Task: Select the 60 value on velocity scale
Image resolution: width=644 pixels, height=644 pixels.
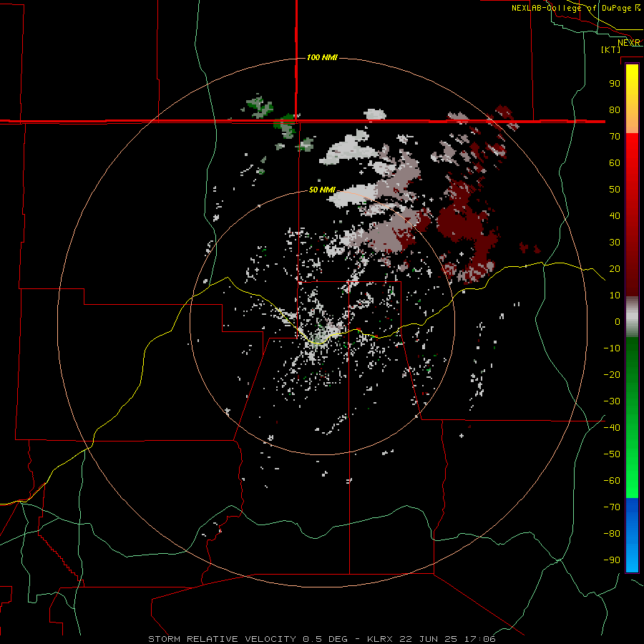Action: pos(615,163)
